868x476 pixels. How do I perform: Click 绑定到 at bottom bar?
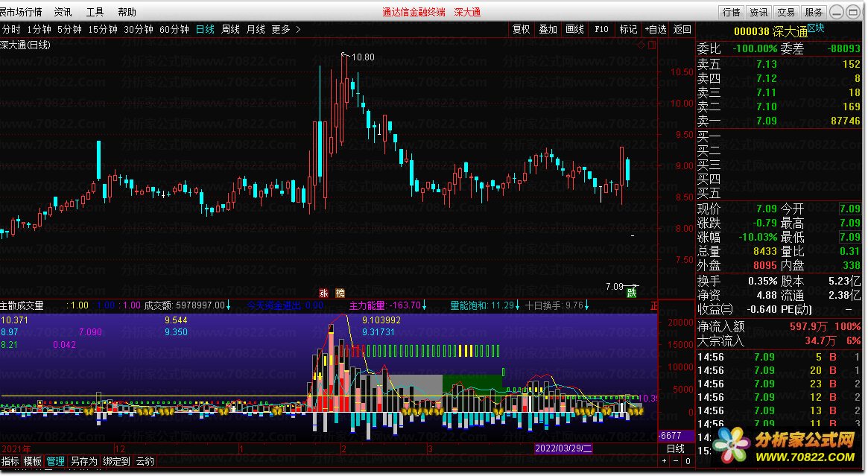click(116, 461)
